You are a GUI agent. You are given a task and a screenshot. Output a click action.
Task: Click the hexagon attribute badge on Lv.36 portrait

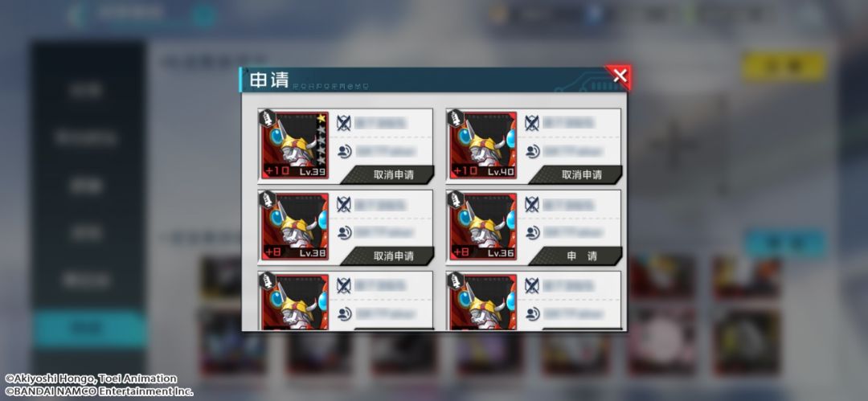[x=456, y=198]
